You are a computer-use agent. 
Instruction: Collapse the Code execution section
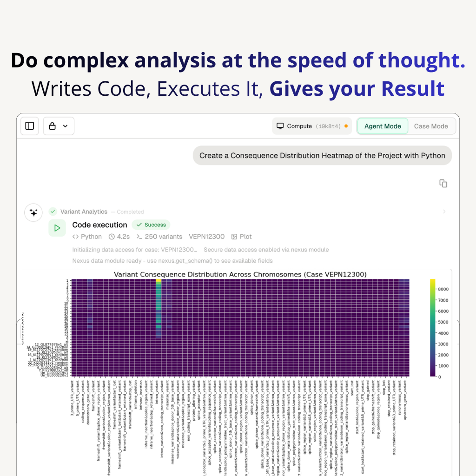pyautogui.click(x=99, y=225)
